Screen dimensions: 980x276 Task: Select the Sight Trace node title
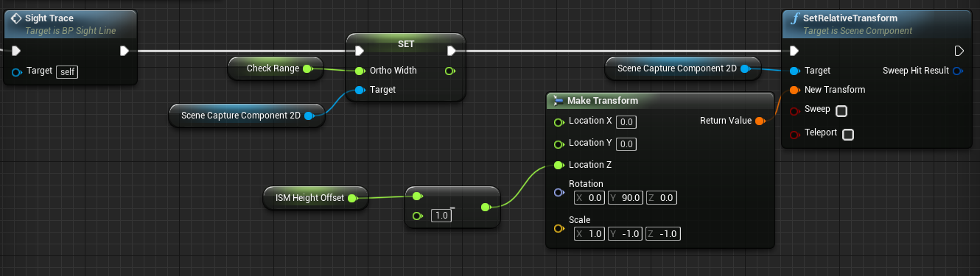point(49,18)
